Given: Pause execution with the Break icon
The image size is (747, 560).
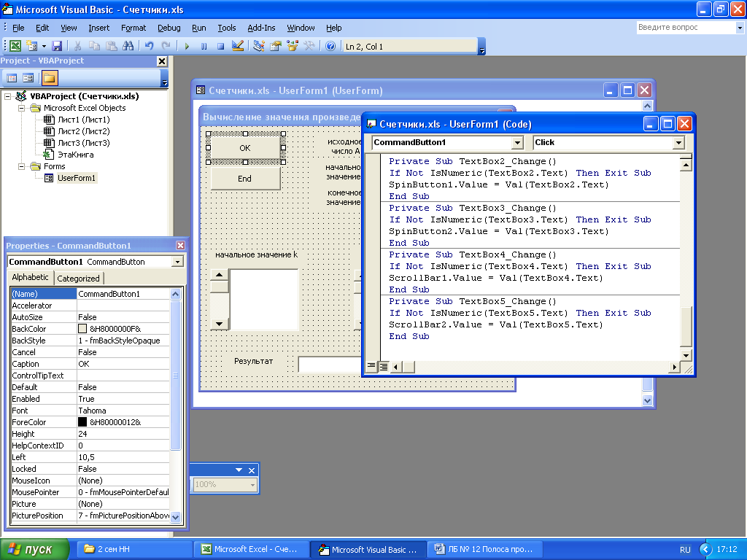Looking at the screenshot, I should tap(204, 46).
